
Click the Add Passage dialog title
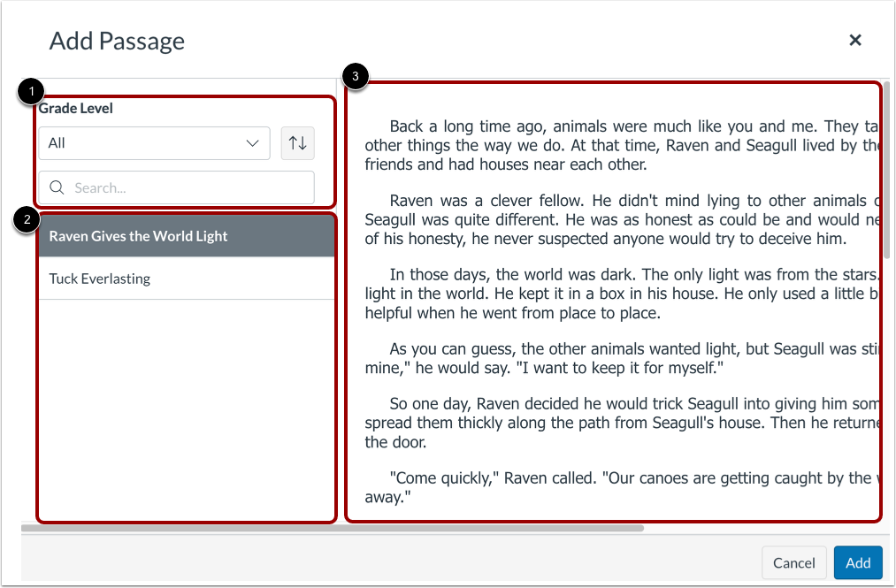[117, 42]
